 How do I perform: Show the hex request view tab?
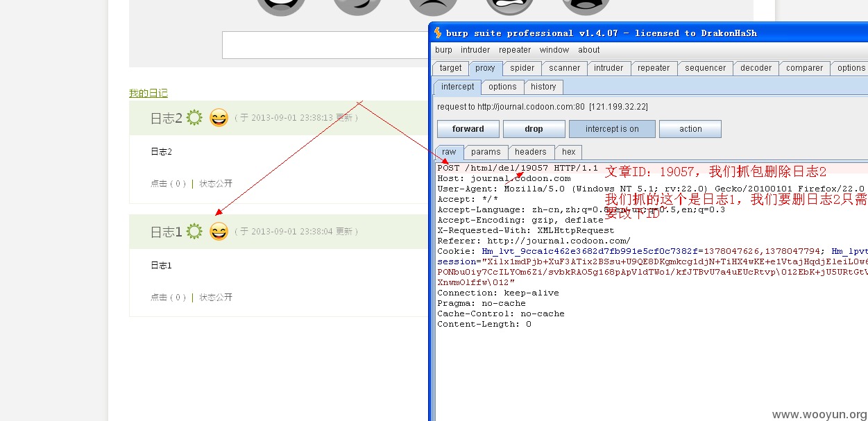pyautogui.click(x=569, y=152)
